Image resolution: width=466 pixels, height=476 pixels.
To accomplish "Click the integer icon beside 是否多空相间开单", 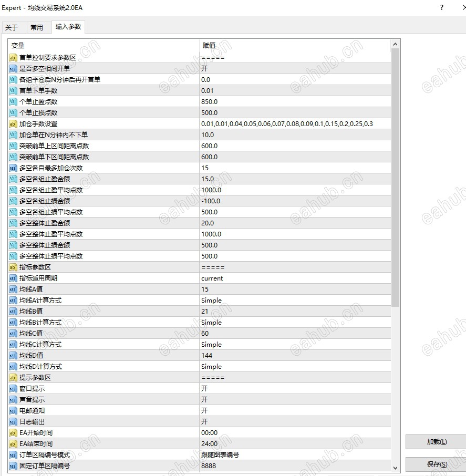I will point(13,69).
